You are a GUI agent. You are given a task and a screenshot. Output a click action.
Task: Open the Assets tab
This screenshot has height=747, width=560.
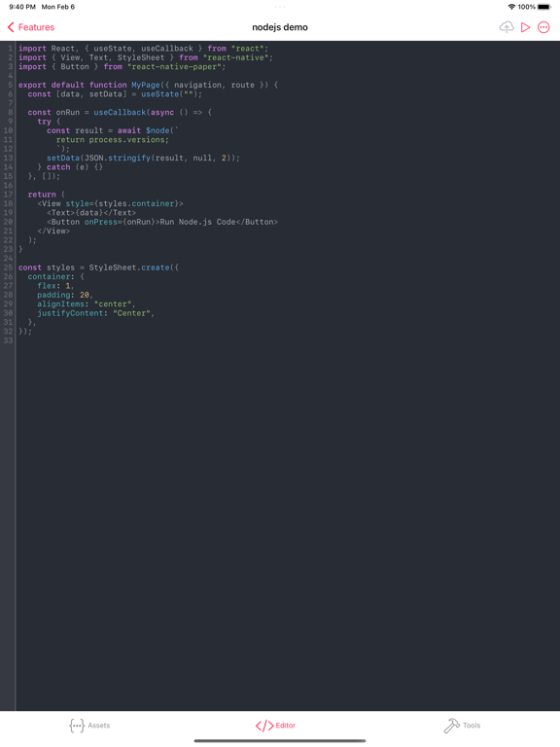click(x=89, y=725)
